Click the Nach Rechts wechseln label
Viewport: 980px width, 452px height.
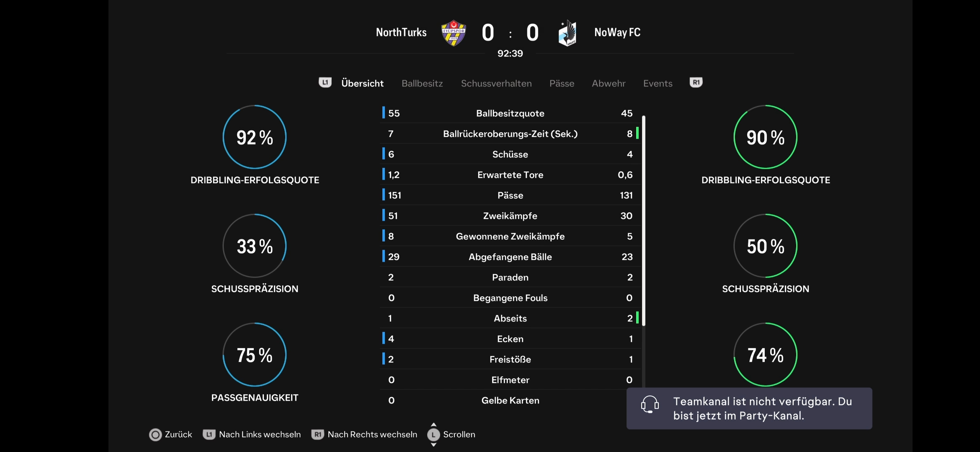372,434
